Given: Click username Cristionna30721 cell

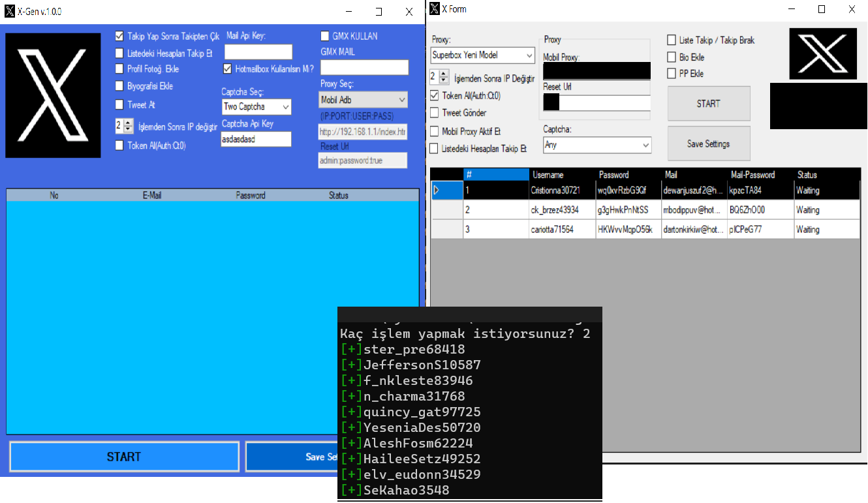Looking at the screenshot, I should tap(563, 191).
